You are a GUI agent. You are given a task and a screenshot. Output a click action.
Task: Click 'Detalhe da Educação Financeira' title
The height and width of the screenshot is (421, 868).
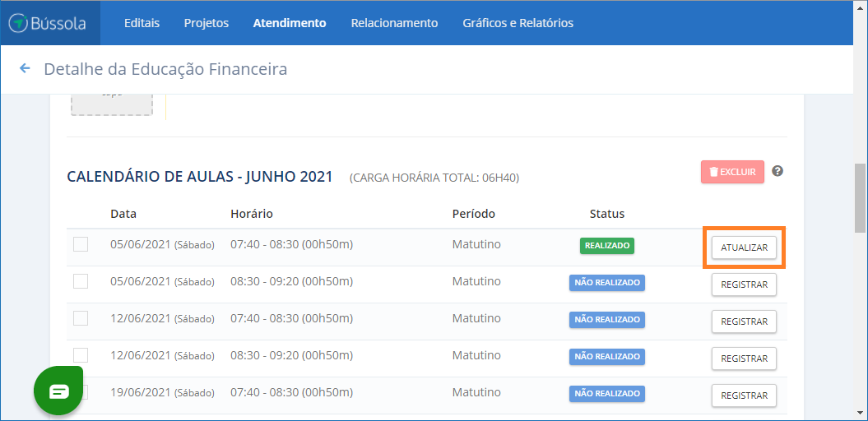pyautogui.click(x=165, y=69)
